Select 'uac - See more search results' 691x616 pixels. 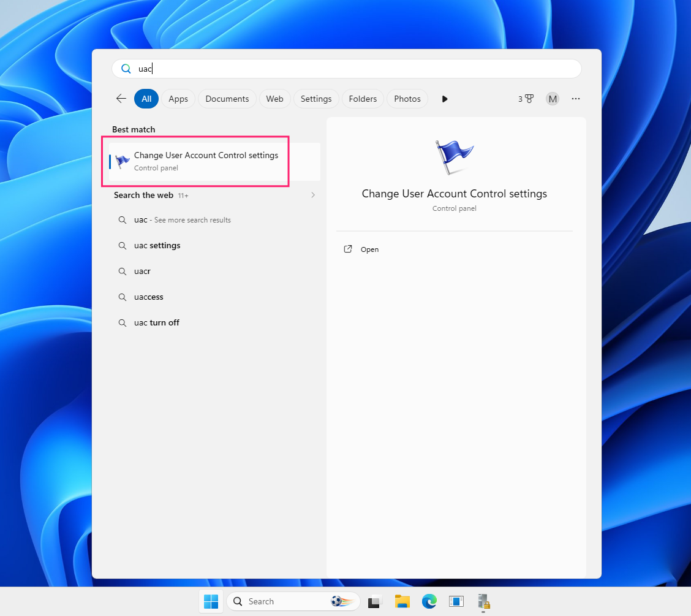214,219
